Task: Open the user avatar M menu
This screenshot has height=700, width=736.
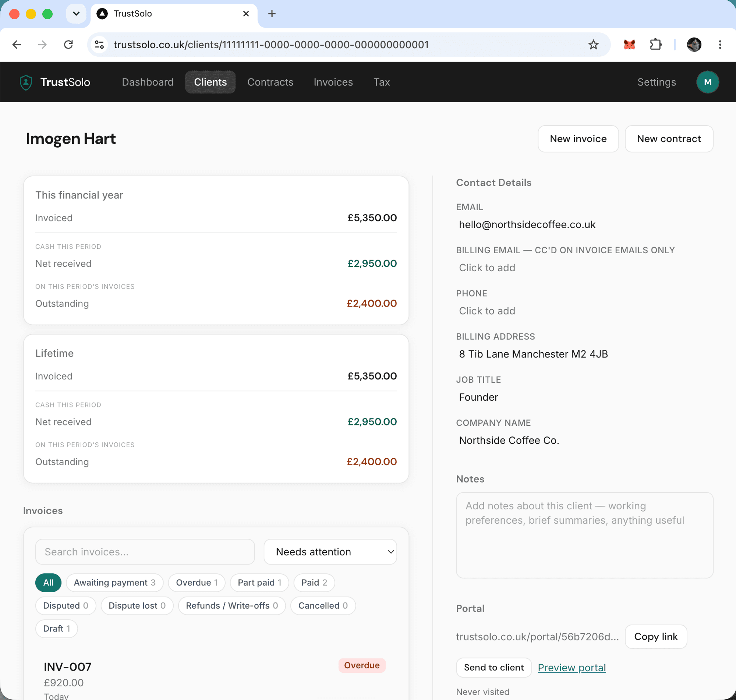Action: (x=707, y=82)
